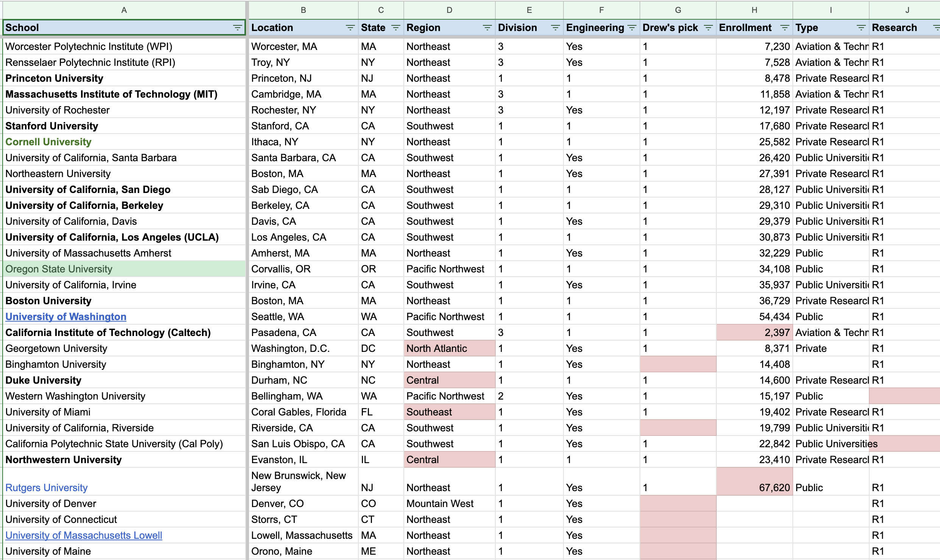Select the Boston University cell
The width and height of the screenshot is (940, 560).
(x=124, y=301)
